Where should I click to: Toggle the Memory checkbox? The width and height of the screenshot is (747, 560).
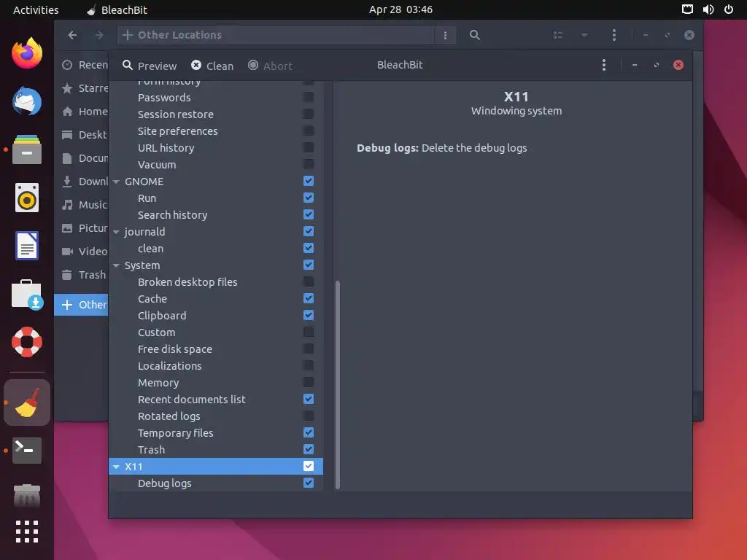309,382
